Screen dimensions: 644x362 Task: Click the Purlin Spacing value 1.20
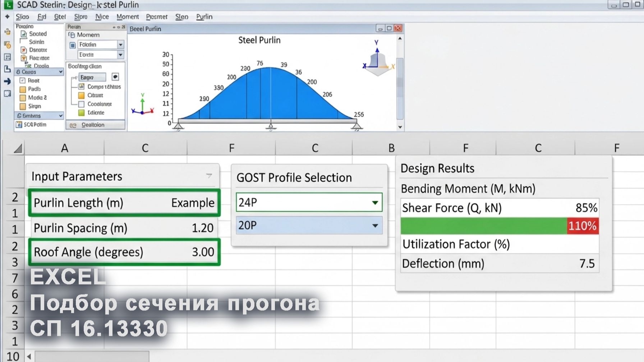[203, 228]
